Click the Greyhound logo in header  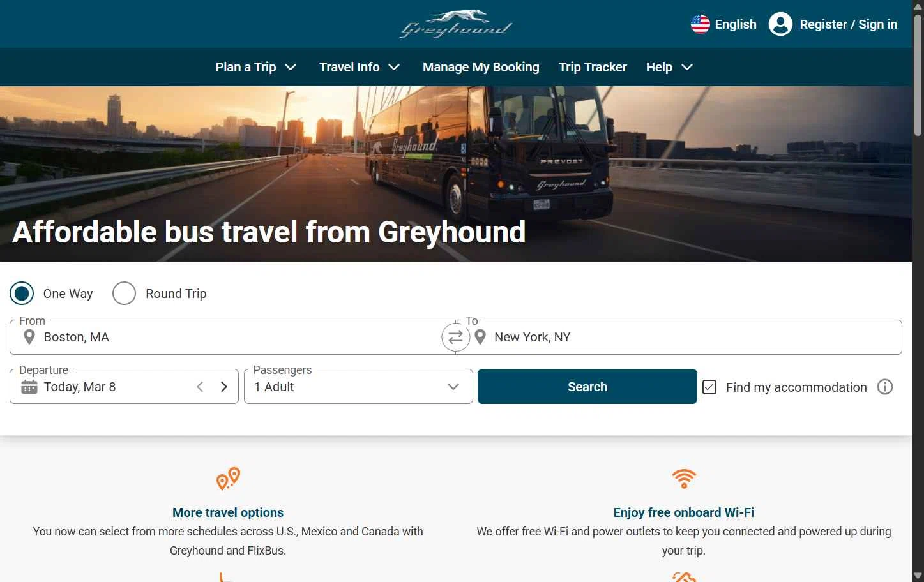pyautogui.click(x=456, y=24)
